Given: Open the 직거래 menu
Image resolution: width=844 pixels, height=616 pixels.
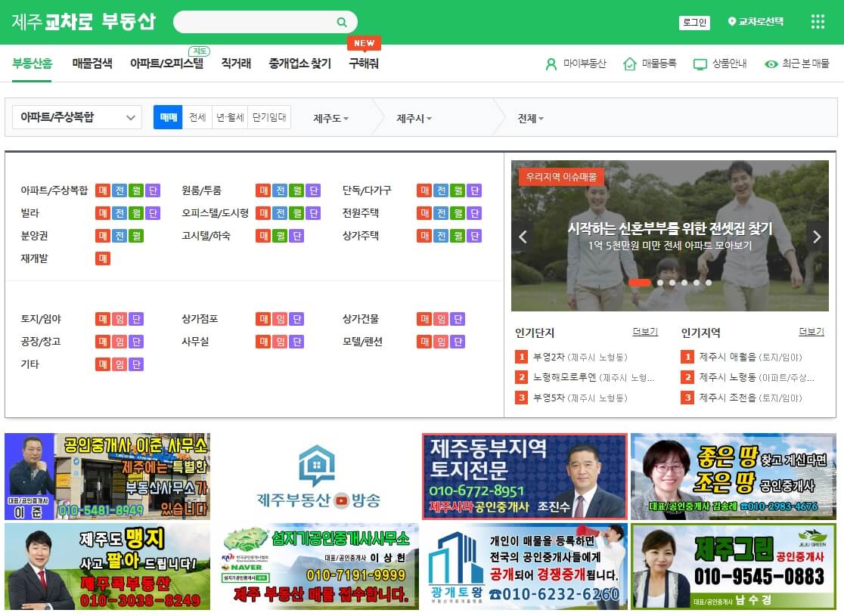Looking at the screenshot, I should point(236,63).
